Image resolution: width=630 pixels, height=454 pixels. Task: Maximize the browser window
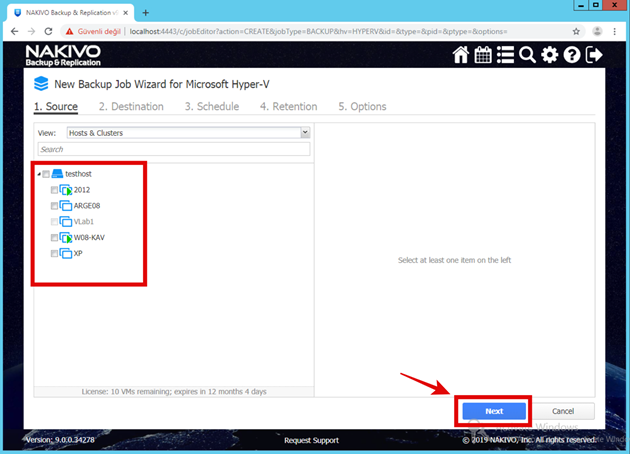pyautogui.click(x=595, y=5)
